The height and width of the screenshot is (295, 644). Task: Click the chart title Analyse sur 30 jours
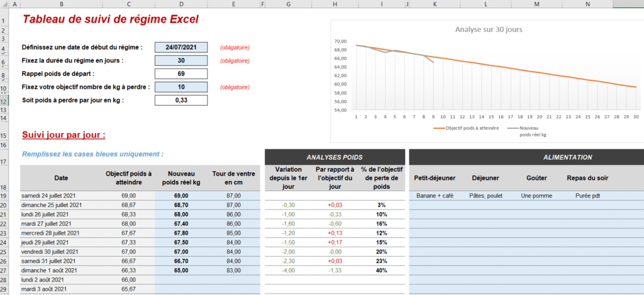488,30
